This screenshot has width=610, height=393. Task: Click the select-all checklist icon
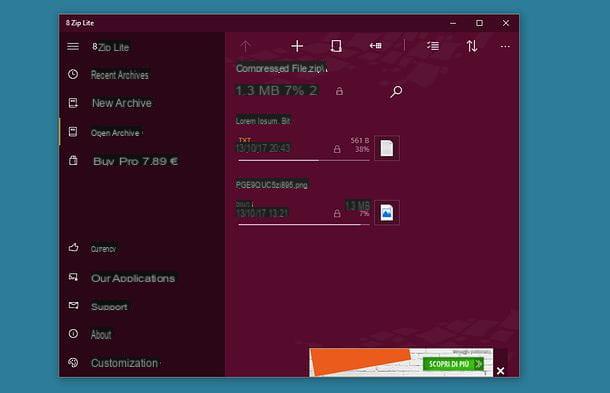[x=433, y=46]
